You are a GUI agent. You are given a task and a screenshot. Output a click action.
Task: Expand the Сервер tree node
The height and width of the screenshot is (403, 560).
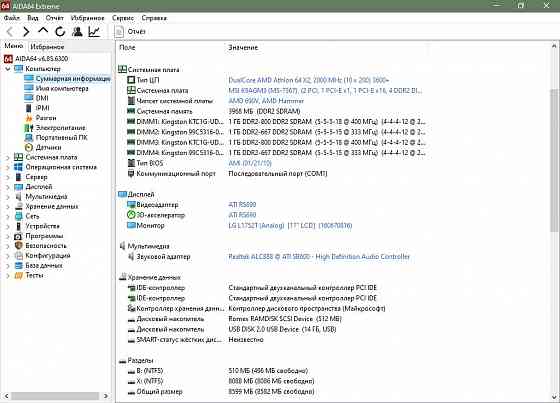click(x=8, y=177)
